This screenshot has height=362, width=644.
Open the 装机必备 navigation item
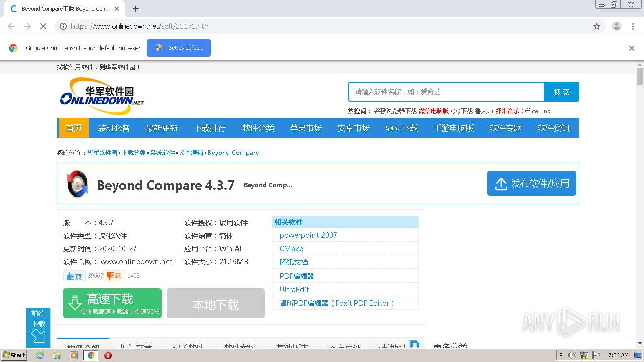point(114,128)
